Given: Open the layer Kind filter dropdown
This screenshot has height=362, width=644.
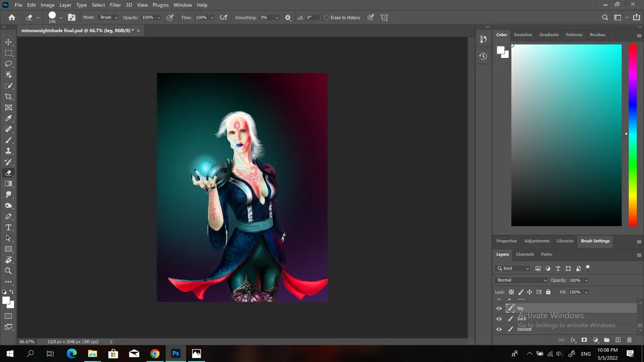Looking at the screenshot, I should (x=513, y=268).
